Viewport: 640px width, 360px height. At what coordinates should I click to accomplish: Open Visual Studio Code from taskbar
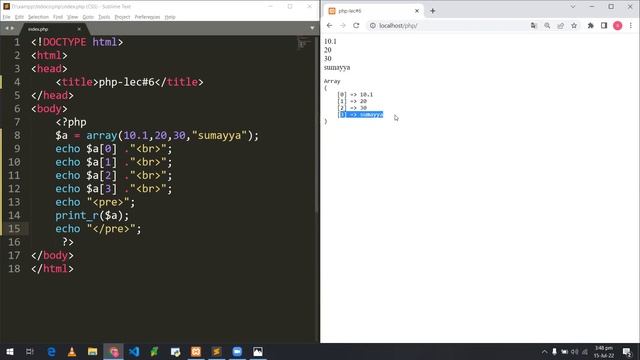click(134, 351)
